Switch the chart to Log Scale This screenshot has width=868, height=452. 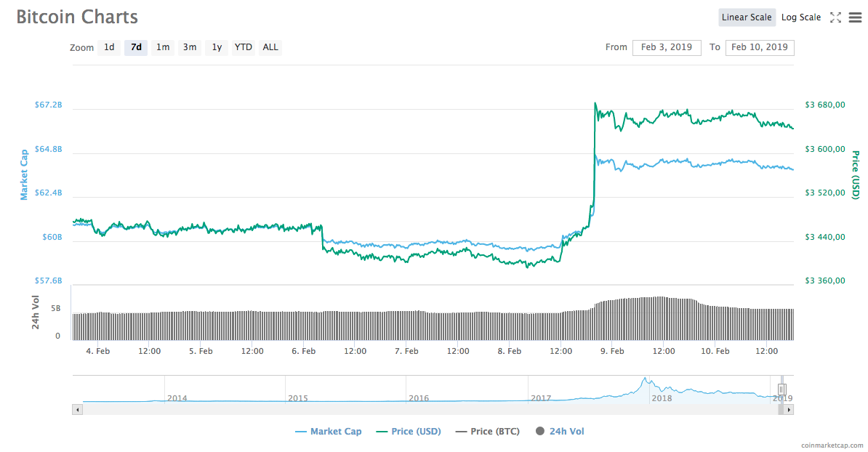[800, 17]
